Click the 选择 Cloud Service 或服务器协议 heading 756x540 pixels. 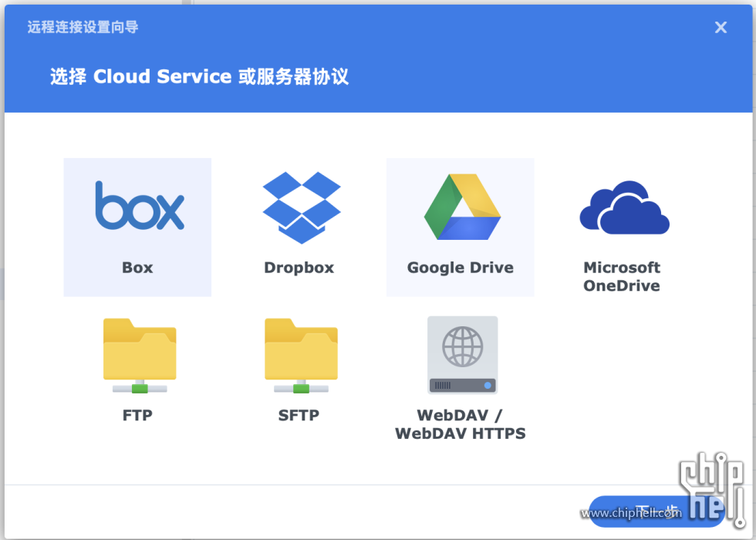[x=199, y=76]
